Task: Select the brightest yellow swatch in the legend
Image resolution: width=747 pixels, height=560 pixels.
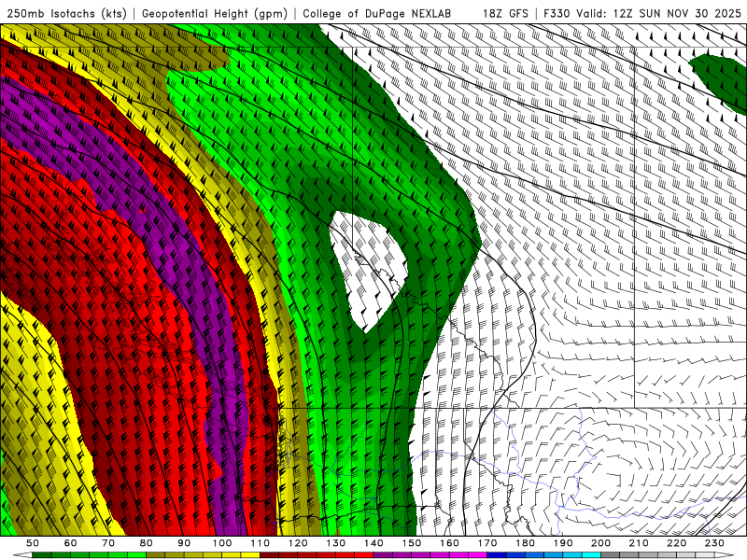Action: (250, 554)
